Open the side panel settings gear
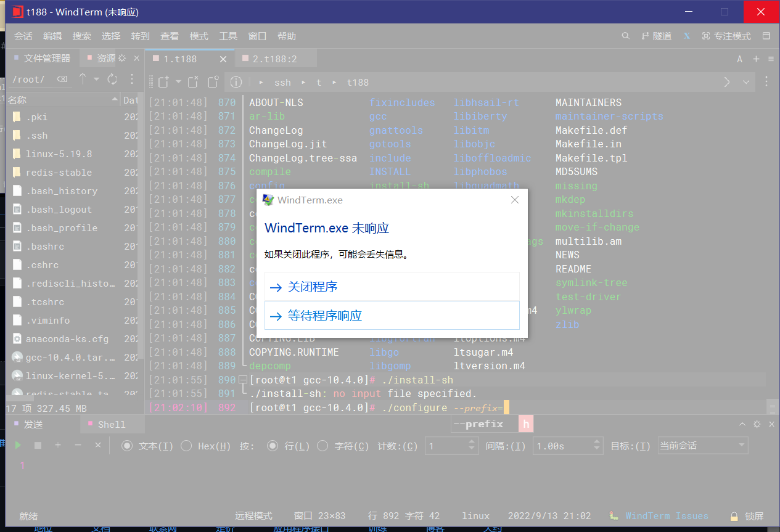 122,58
